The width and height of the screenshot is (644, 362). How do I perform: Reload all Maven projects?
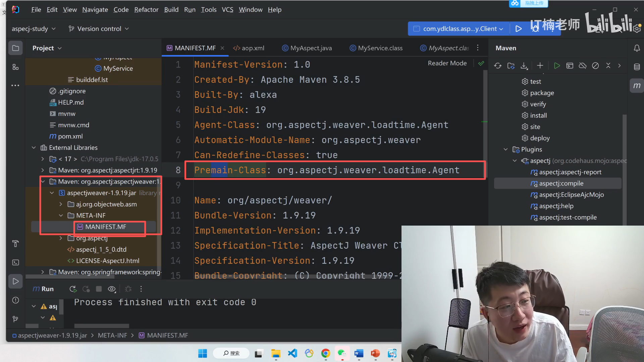point(498,66)
